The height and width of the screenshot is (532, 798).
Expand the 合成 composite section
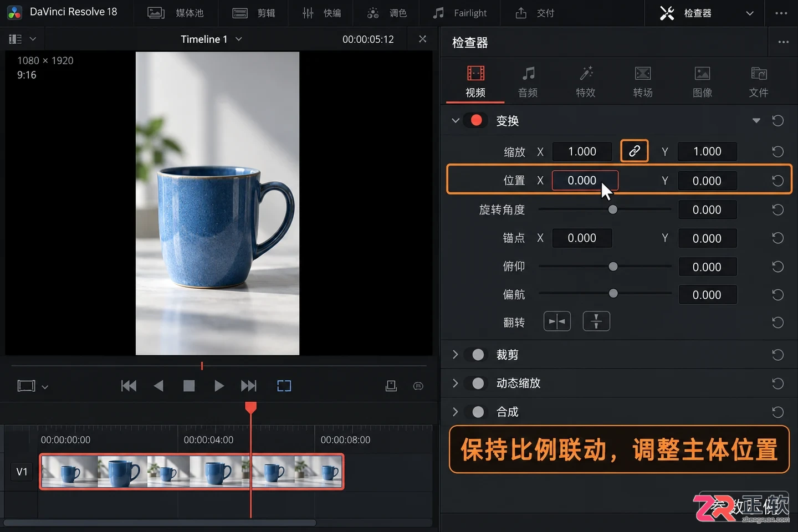[456, 412]
